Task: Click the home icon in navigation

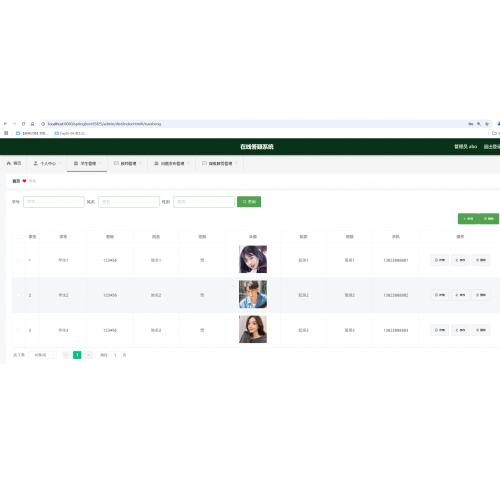Action: [x=9, y=163]
